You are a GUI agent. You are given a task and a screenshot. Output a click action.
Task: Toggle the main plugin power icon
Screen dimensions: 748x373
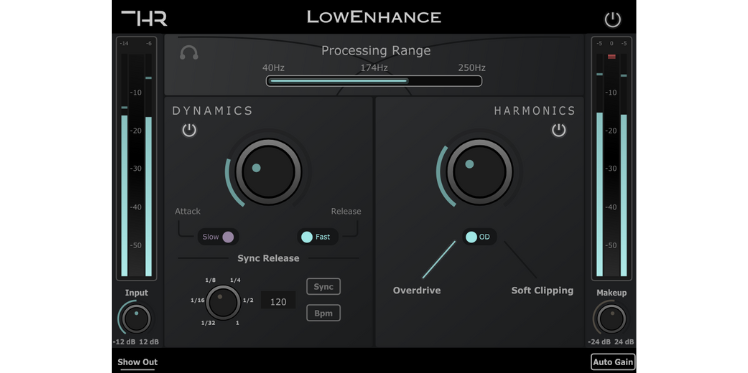click(x=613, y=20)
